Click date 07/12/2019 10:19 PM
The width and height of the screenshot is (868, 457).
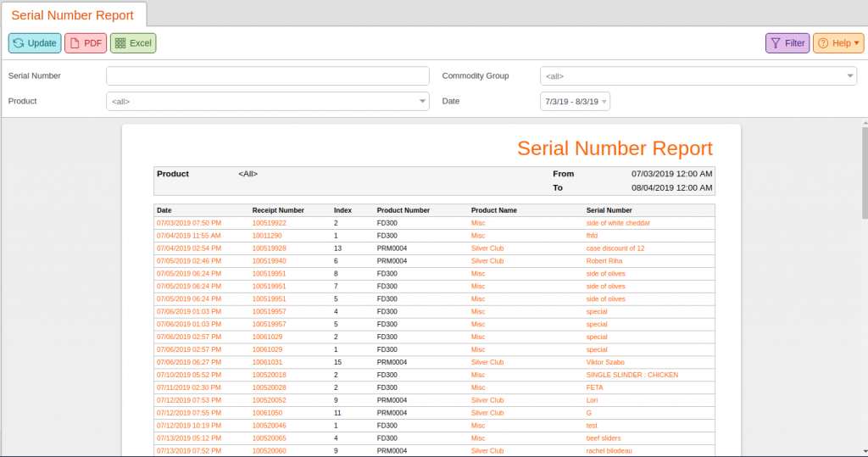pyautogui.click(x=189, y=426)
